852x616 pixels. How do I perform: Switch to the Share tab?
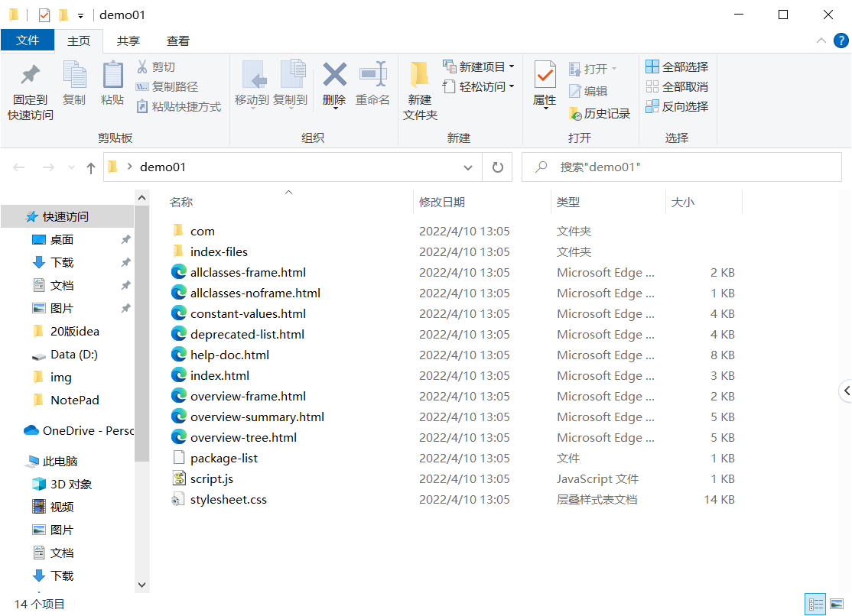pyautogui.click(x=128, y=41)
